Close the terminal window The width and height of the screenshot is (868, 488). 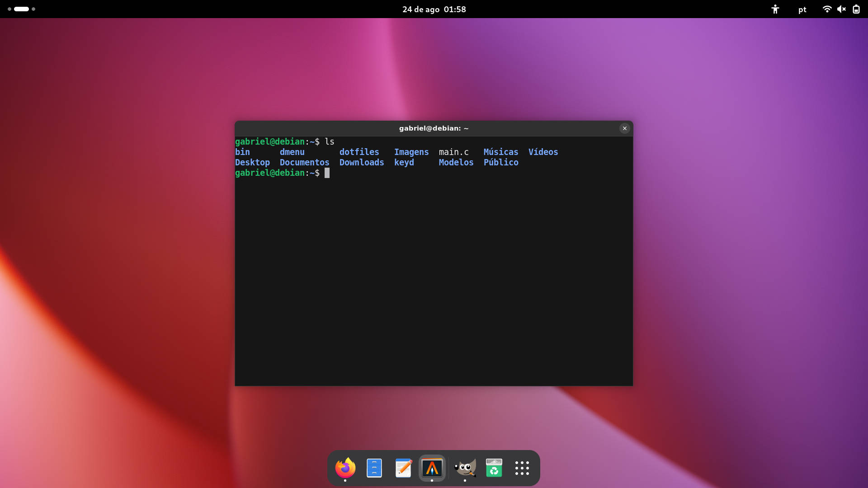coord(624,128)
